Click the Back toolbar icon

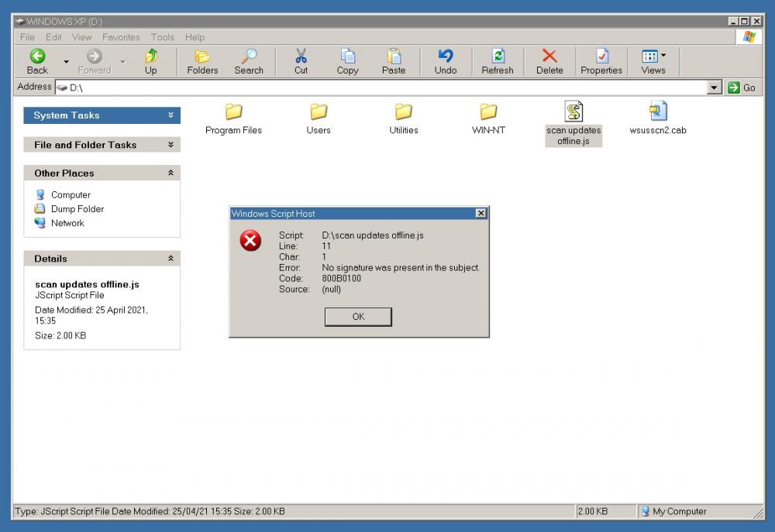(x=37, y=57)
